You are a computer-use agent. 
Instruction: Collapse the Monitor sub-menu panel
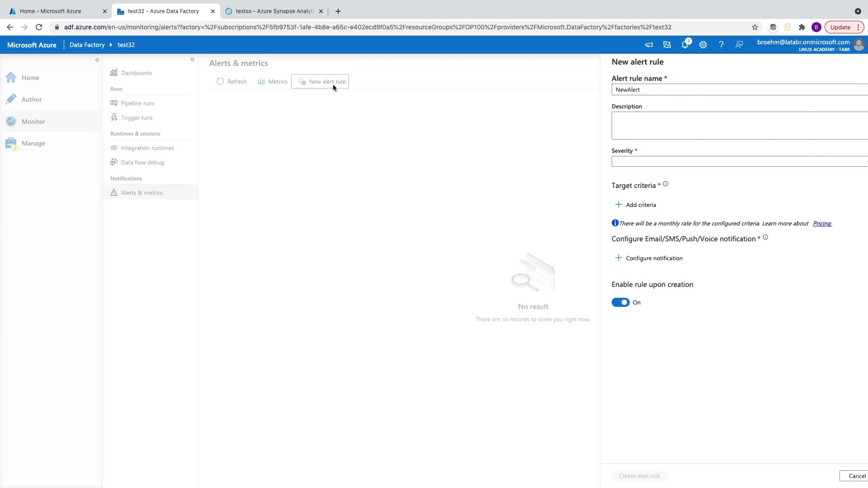coord(193,60)
